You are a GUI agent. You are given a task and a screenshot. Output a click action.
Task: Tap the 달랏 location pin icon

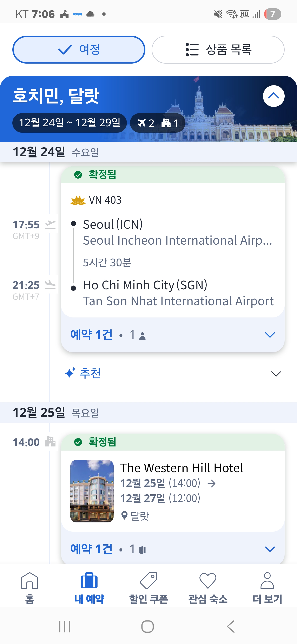(124, 515)
